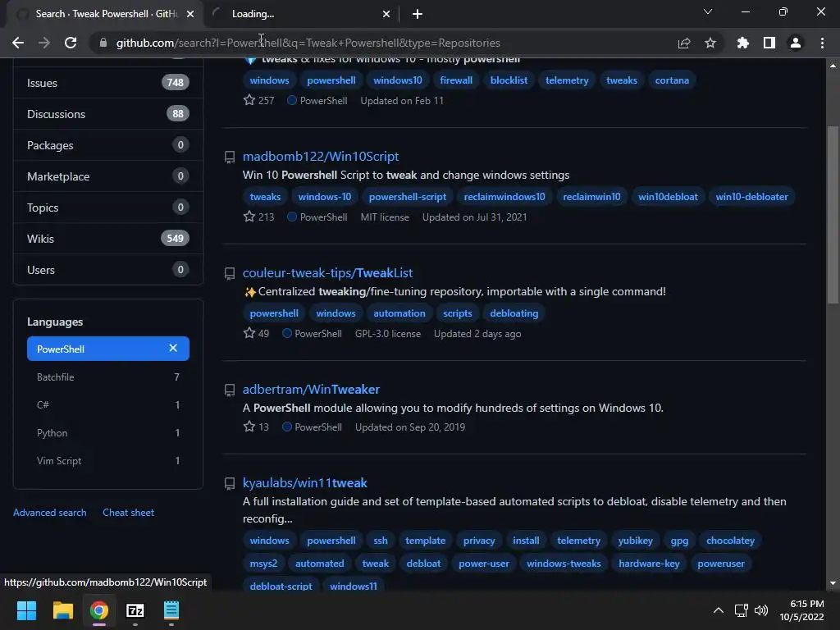840x630 pixels.
Task: Show hidden system tray icons
Action: 719,610
